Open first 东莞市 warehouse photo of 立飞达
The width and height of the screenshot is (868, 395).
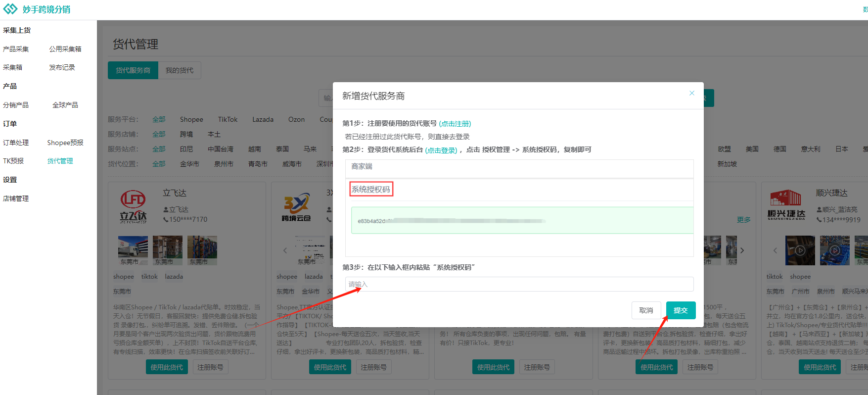(x=133, y=250)
